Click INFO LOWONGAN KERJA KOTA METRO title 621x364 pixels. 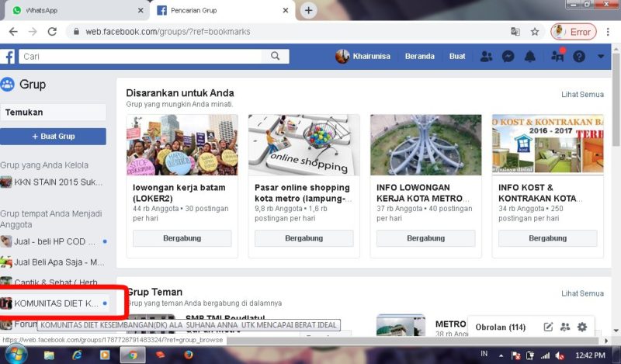(422, 193)
